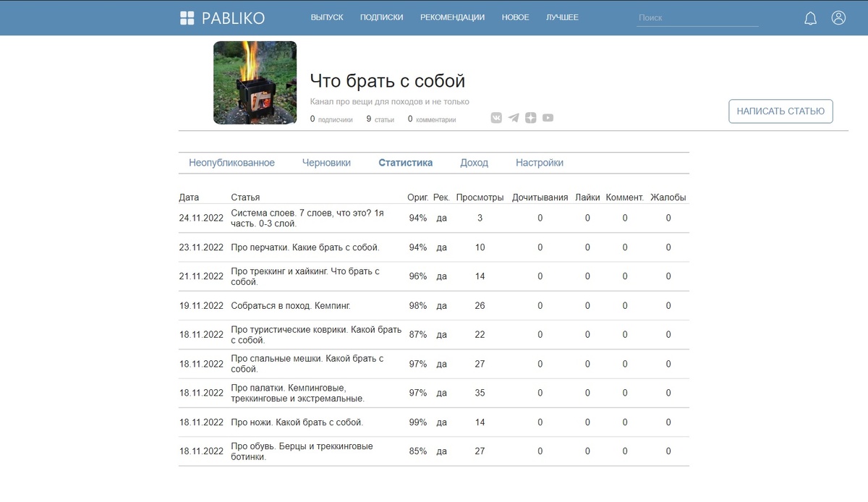Click the 98% originality value
Image resolution: width=868 pixels, height=502 pixels.
(418, 306)
